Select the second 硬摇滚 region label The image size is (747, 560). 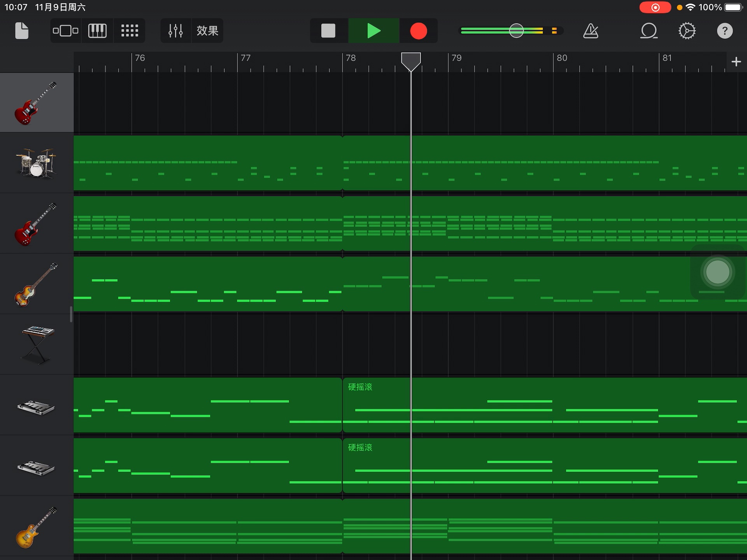[360, 448]
